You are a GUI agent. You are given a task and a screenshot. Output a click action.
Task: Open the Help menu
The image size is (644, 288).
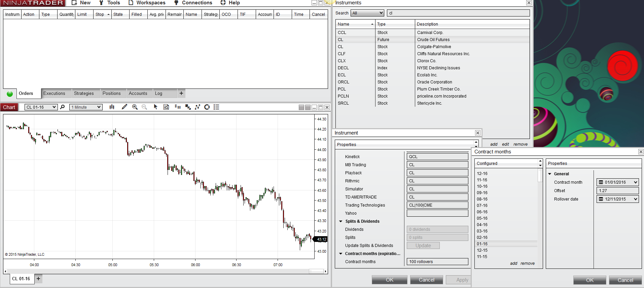(x=230, y=3)
